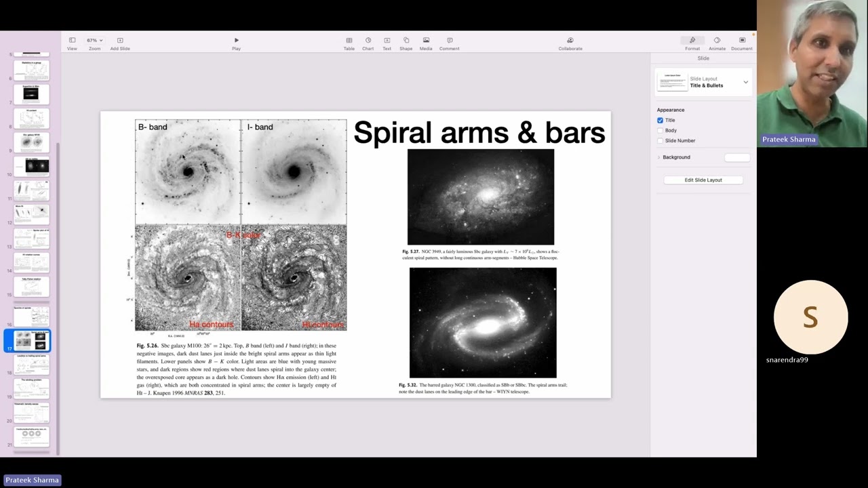
Task: Select slide 10 thumbnail with dark galaxy image
Action: 32,165
